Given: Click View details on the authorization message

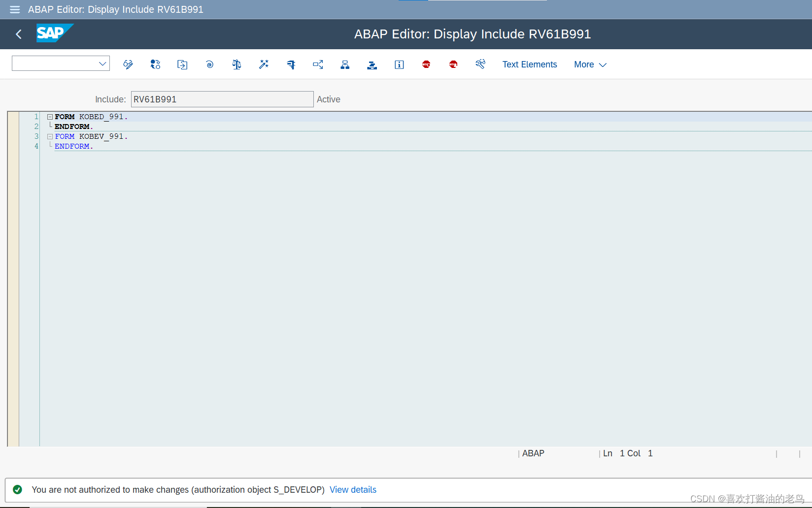Looking at the screenshot, I should pos(353,489).
